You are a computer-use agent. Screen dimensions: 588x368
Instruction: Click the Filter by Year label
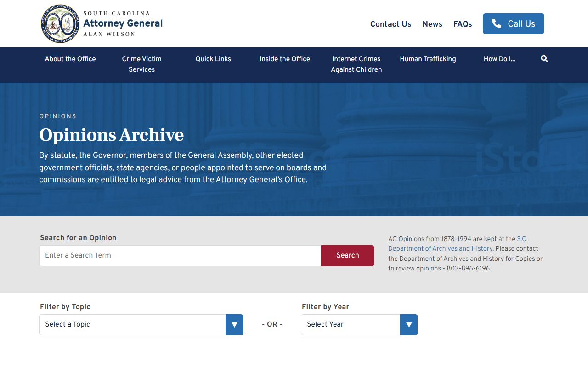tap(325, 307)
